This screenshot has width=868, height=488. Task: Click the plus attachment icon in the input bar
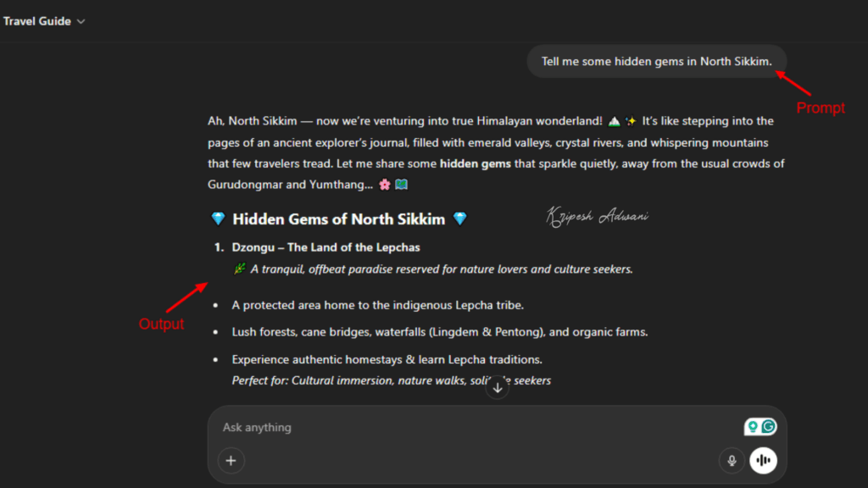(x=231, y=460)
